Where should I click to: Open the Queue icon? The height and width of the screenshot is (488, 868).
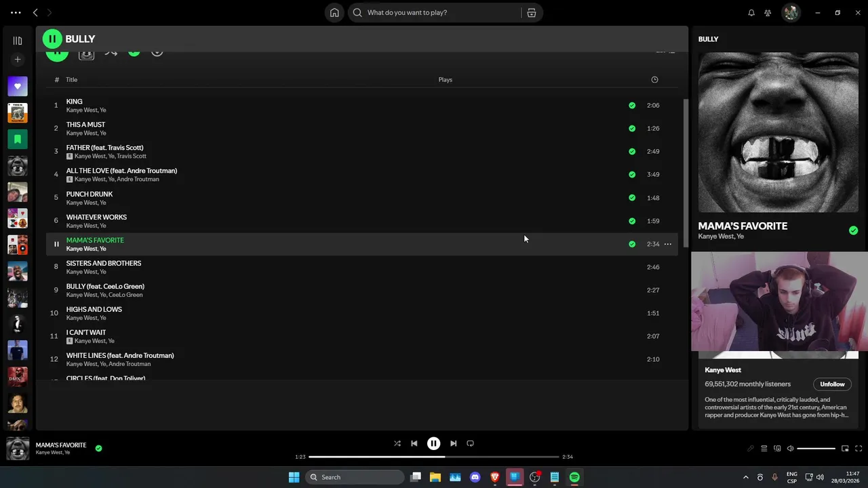(x=764, y=449)
